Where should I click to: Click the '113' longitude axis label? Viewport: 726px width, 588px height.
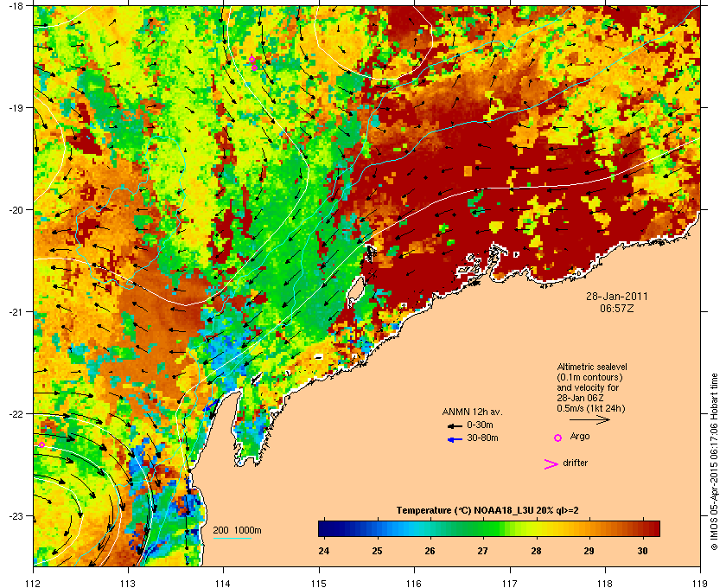click(x=128, y=584)
